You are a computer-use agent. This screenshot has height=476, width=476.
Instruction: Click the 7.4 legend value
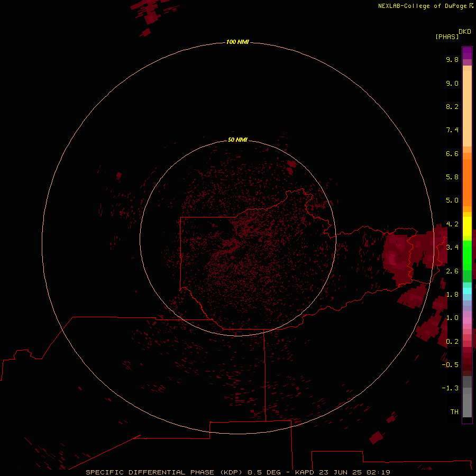[x=452, y=130]
